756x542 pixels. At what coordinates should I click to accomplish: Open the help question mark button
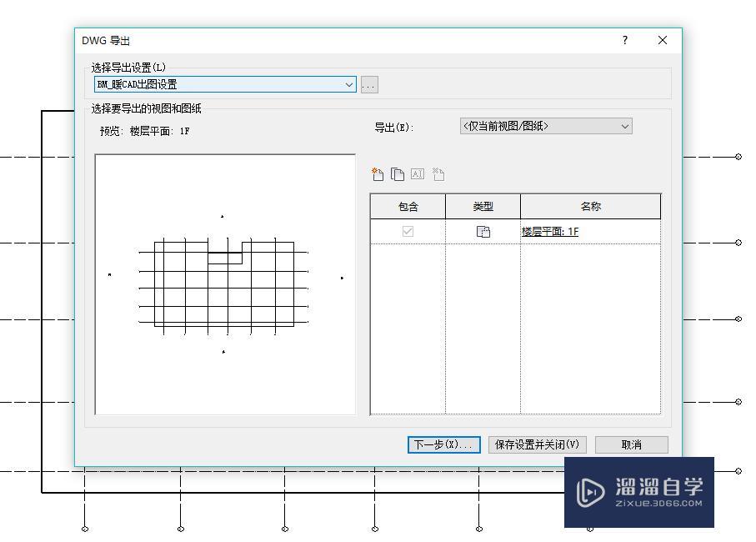[x=625, y=40]
